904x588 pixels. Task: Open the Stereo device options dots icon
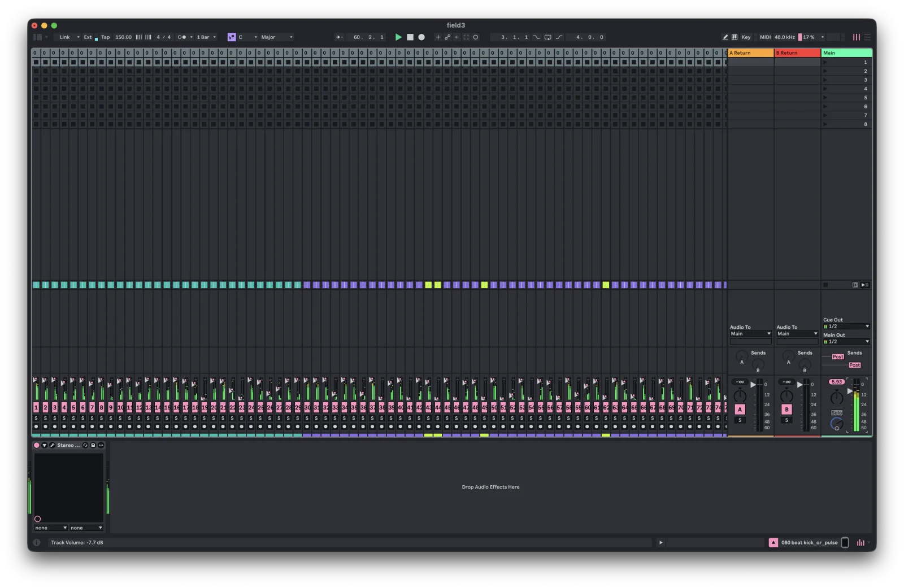click(x=101, y=446)
